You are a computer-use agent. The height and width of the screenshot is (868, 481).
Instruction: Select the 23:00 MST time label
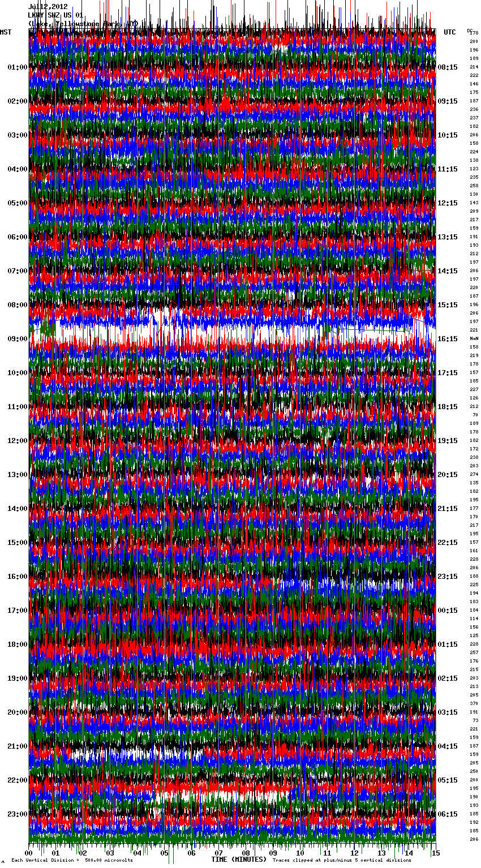click(17, 814)
